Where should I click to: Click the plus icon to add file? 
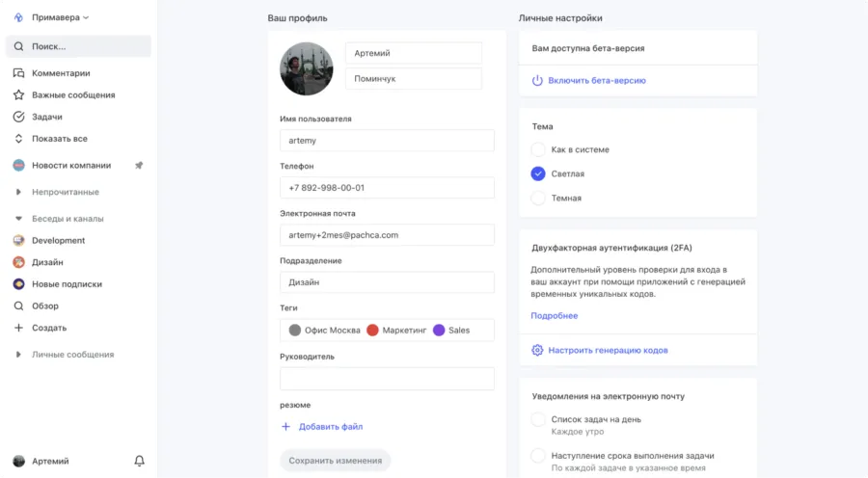click(285, 426)
